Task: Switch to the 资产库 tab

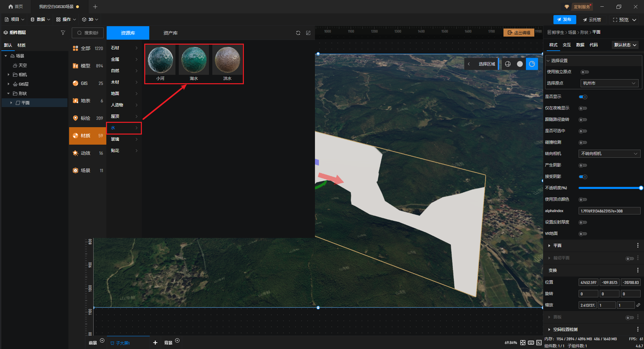Action: [x=170, y=33]
